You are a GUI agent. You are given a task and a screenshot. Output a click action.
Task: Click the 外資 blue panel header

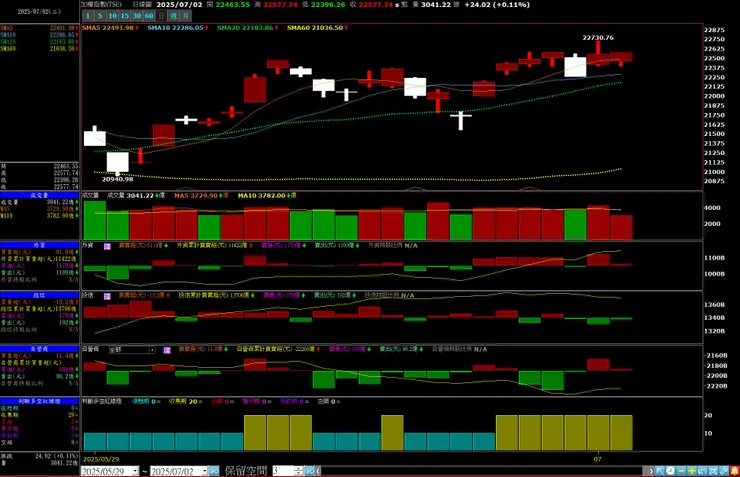click(39, 245)
